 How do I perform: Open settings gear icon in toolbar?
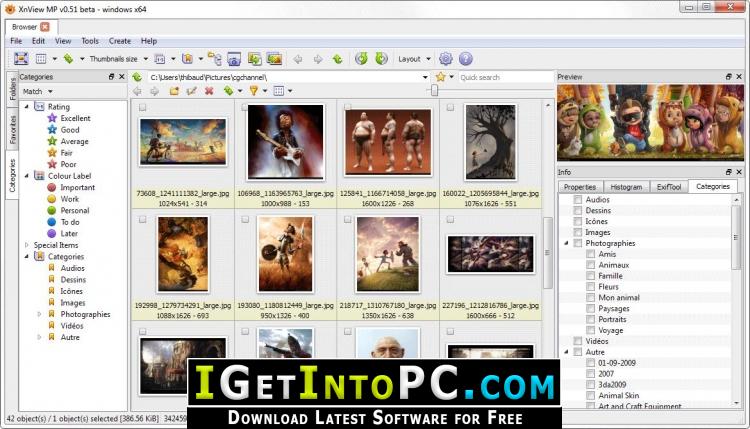[445, 59]
